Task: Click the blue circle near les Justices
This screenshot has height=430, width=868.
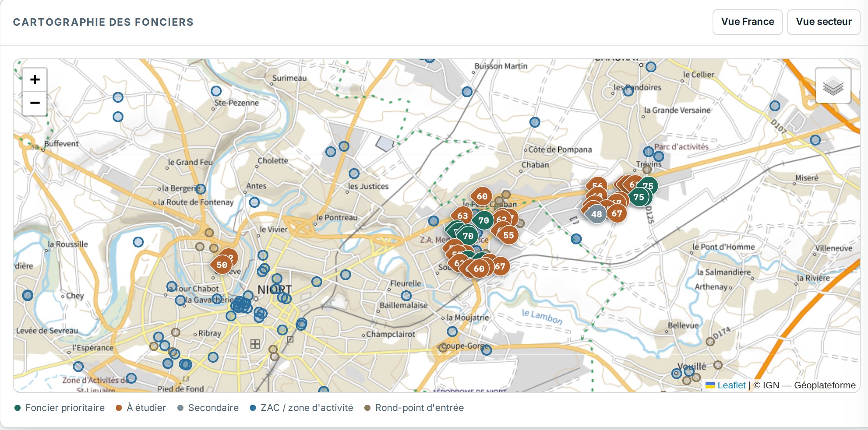Action: (354, 174)
